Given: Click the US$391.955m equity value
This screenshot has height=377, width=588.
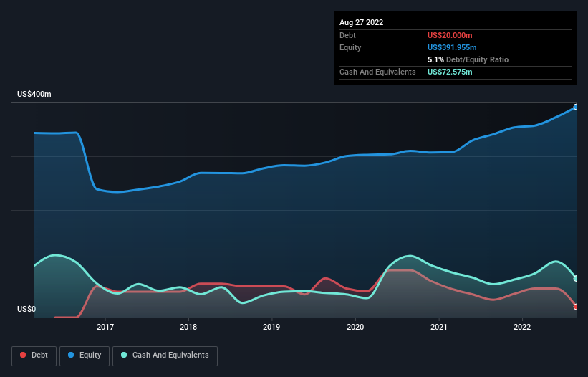Looking at the screenshot, I should [x=452, y=47].
